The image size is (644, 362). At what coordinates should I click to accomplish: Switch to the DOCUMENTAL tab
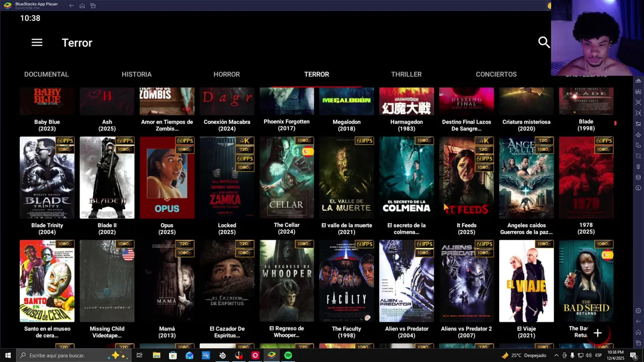(46, 74)
